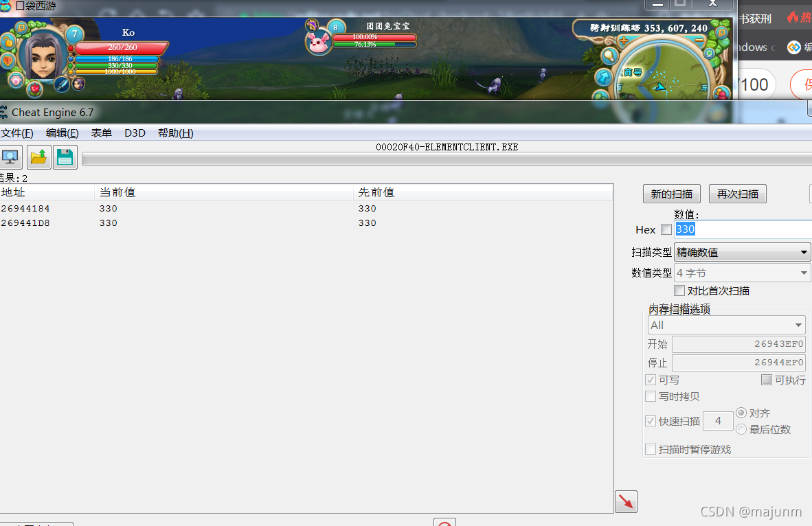Tick the 对比首次扫描 checkbox
812x526 pixels.
[x=679, y=290]
